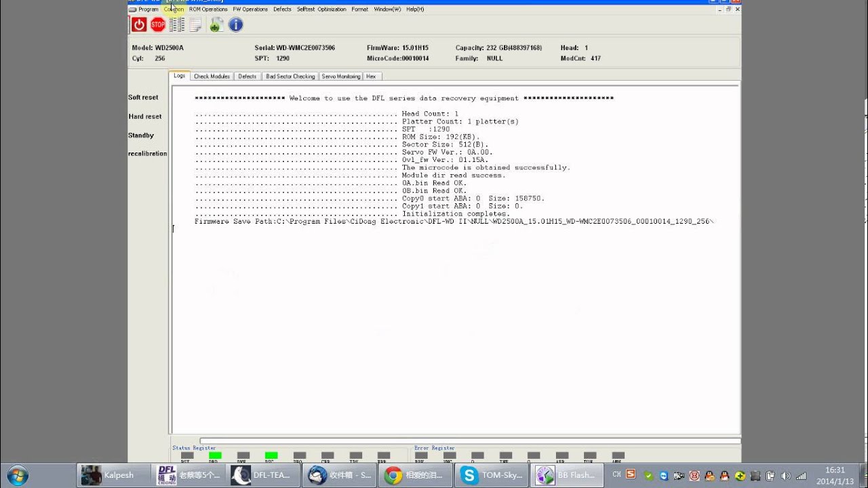
Task: Click the volume speaker tray icon
Action: pyautogui.click(x=786, y=476)
